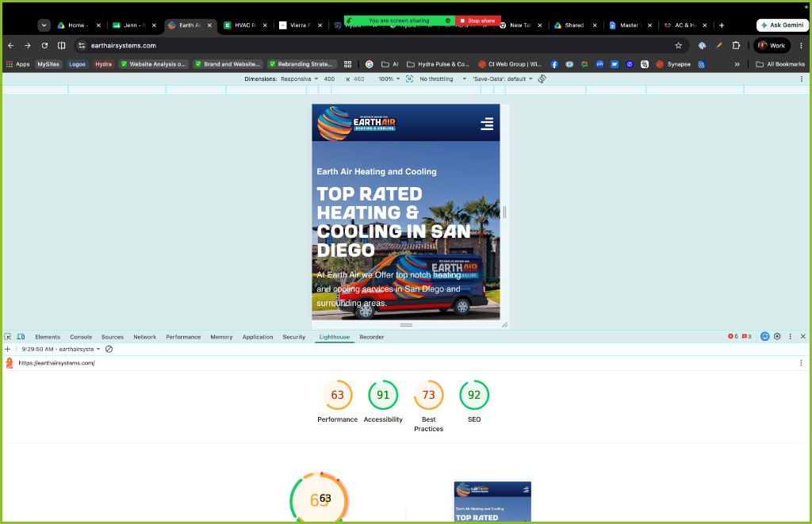Open Rebranding Strategy bookmark
This screenshot has height=524, width=812.
click(301, 64)
